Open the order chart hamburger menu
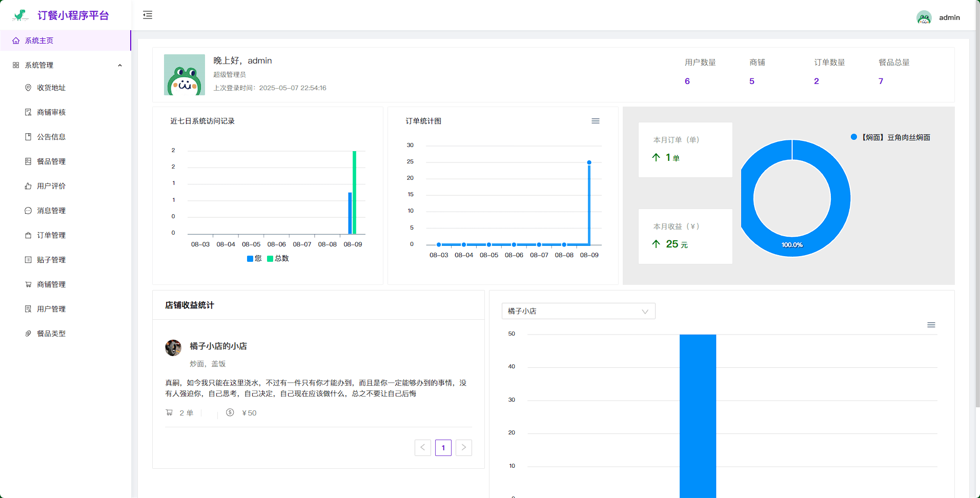Image resolution: width=980 pixels, height=498 pixels. (x=595, y=121)
